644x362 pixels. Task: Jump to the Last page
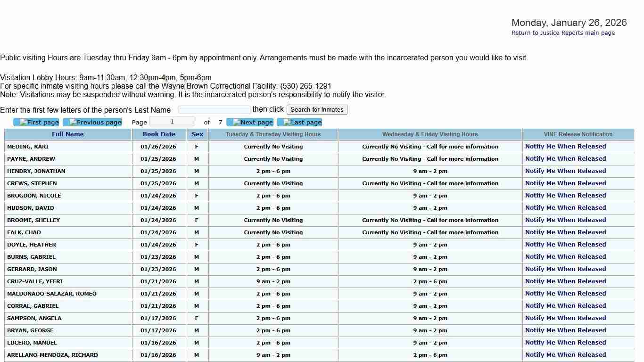click(x=299, y=123)
